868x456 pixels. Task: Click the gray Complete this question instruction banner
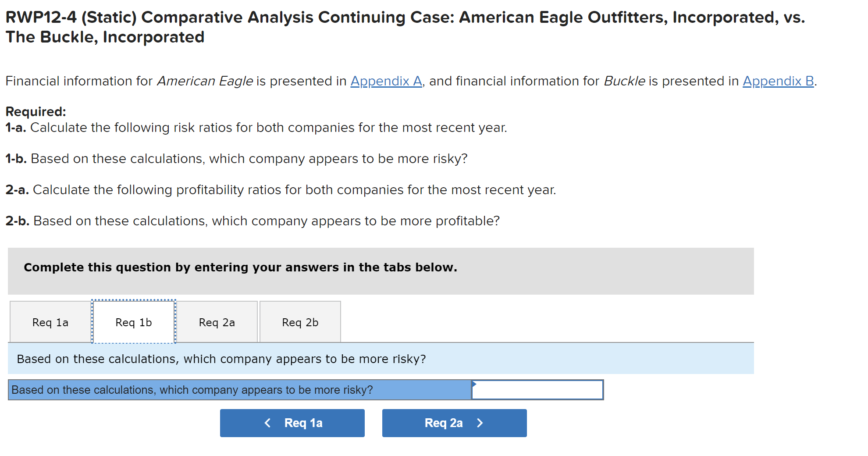(x=381, y=270)
